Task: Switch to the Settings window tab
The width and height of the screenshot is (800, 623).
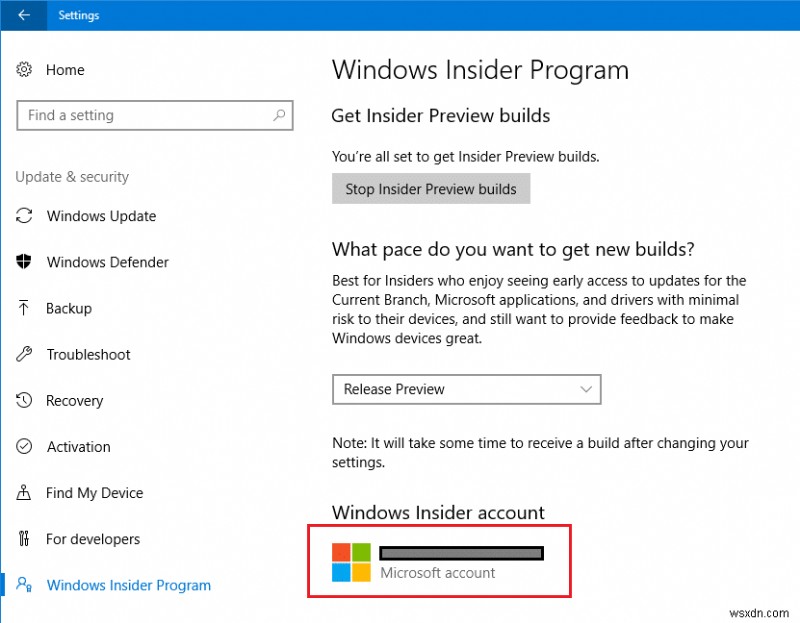Action: pos(78,15)
